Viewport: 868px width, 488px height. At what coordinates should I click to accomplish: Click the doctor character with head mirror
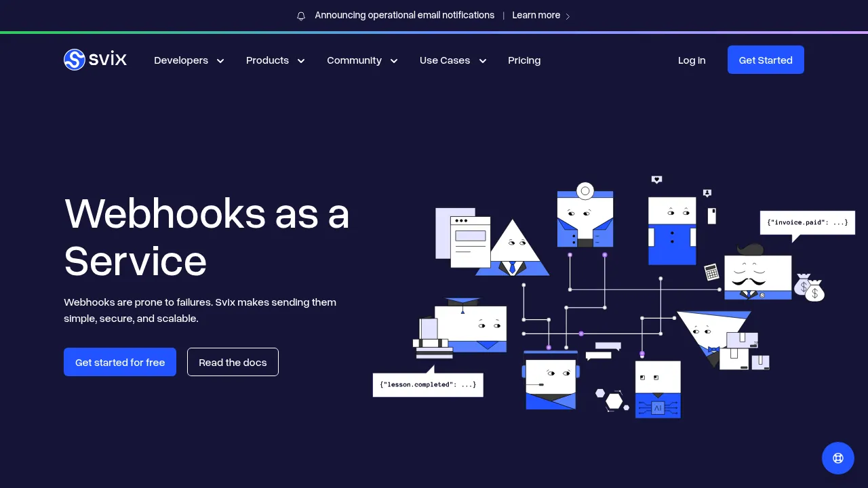click(585, 216)
